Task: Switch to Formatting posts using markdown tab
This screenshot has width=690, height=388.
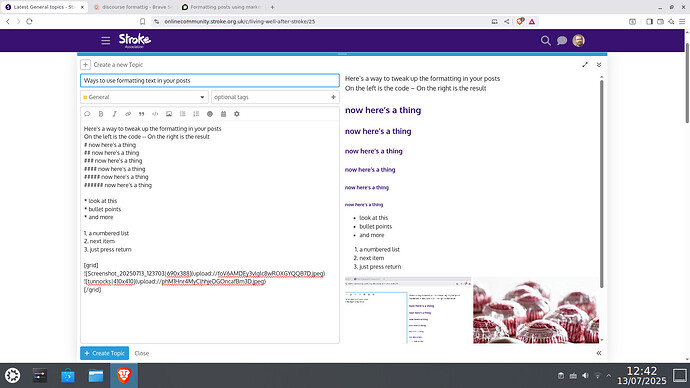Action: click(x=221, y=7)
